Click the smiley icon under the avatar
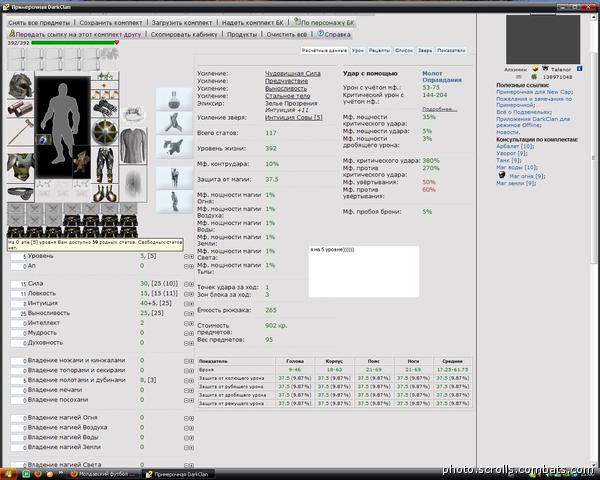The height and width of the screenshot is (480, 600). pos(535,69)
